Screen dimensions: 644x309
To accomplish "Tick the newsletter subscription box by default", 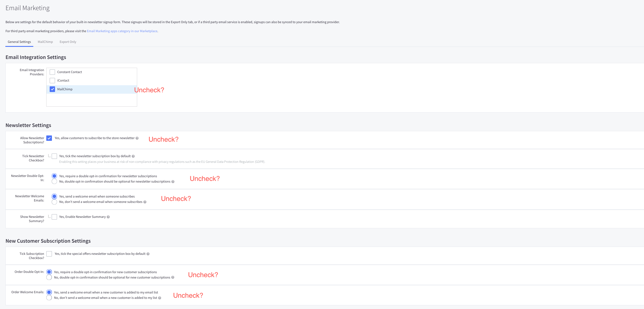I will click(x=54, y=156).
